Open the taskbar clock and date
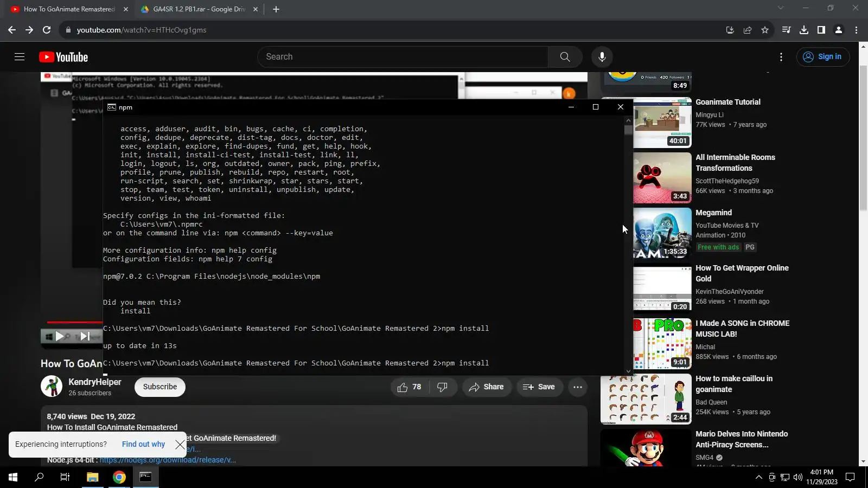The image size is (868, 488). click(x=822, y=477)
